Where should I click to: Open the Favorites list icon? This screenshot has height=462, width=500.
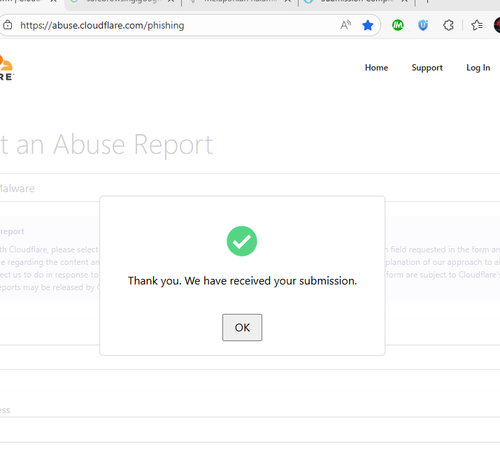click(477, 25)
